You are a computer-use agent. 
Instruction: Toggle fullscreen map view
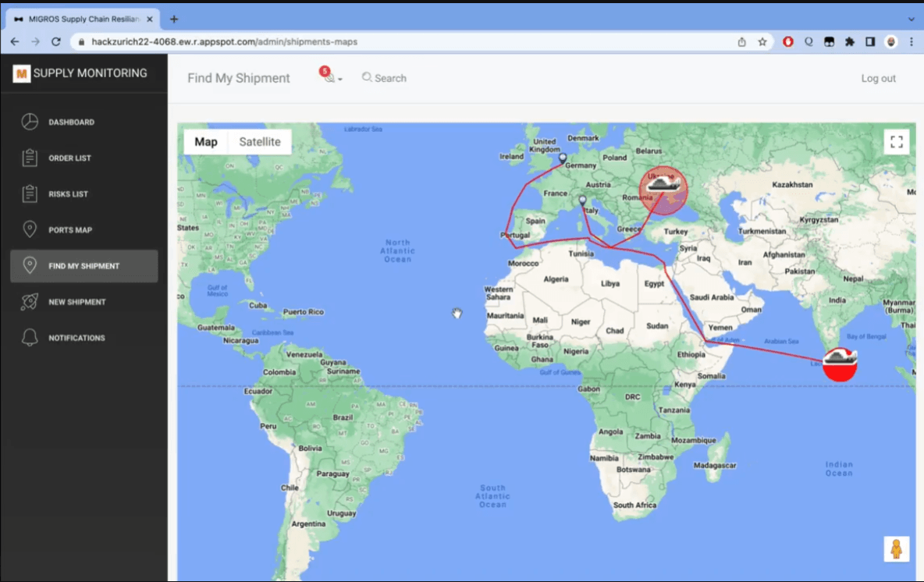pyautogui.click(x=897, y=142)
